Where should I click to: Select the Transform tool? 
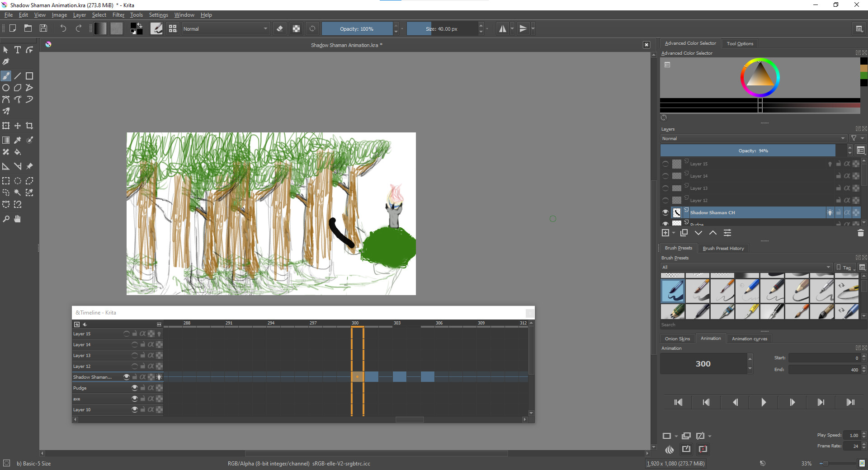(x=6, y=126)
